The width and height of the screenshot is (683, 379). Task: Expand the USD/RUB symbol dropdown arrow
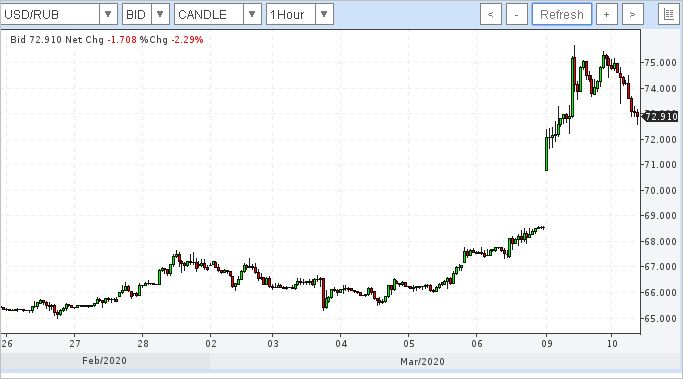click(x=108, y=14)
